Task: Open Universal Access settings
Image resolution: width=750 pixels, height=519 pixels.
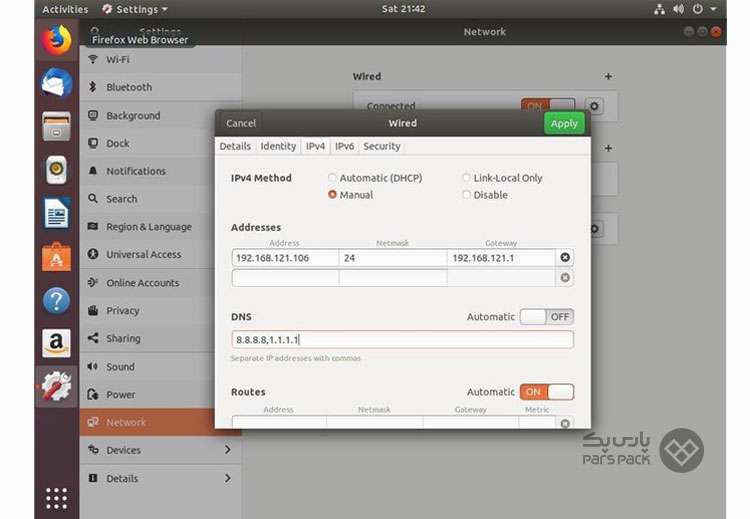Action: coord(160,254)
